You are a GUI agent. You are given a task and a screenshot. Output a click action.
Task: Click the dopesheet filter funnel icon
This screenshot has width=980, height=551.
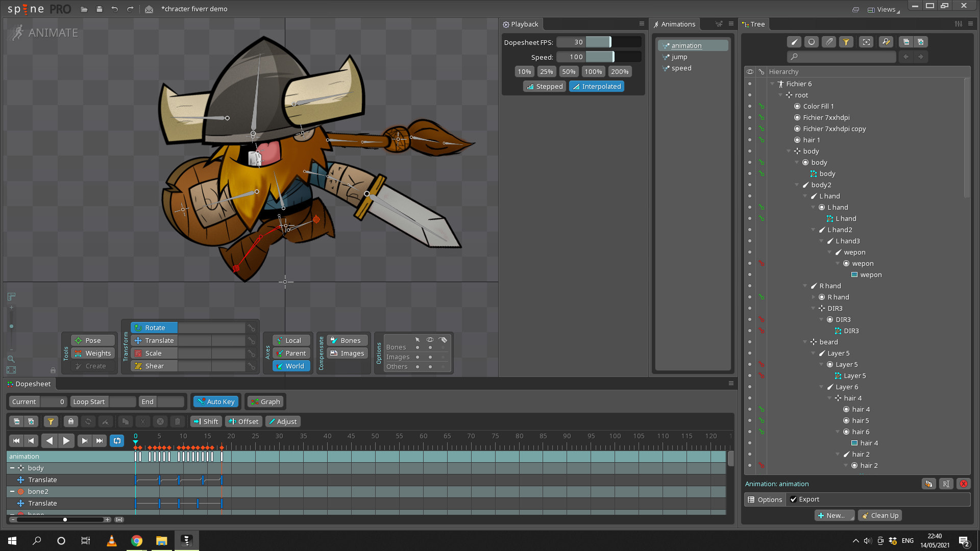pos(51,421)
